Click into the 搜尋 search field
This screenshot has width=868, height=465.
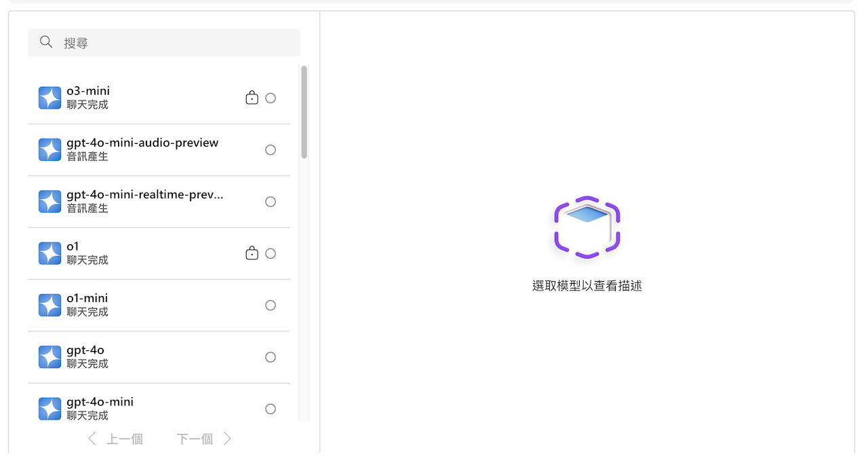[164, 43]
